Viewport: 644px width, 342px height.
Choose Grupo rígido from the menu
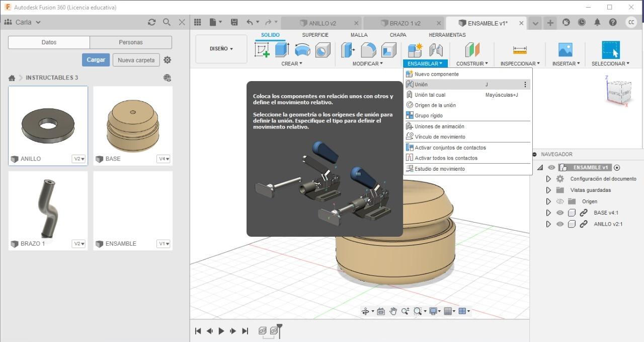[x=429, y=116]
